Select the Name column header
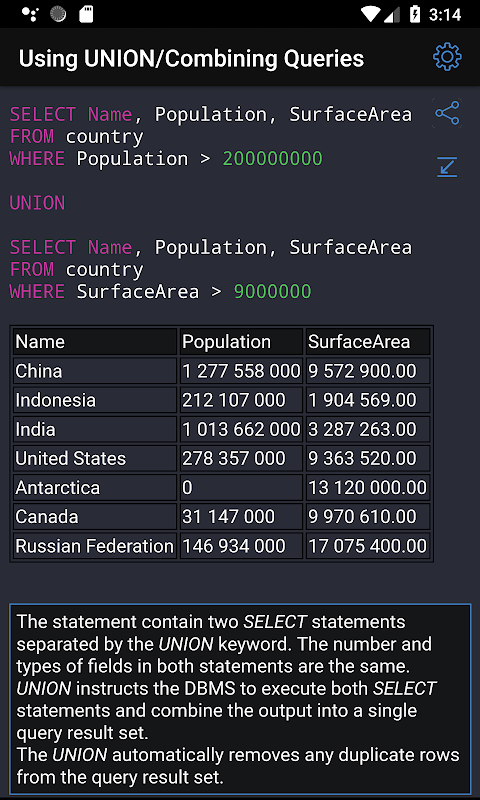Screen dimensions: 480x800 click(x=95, y=342)
